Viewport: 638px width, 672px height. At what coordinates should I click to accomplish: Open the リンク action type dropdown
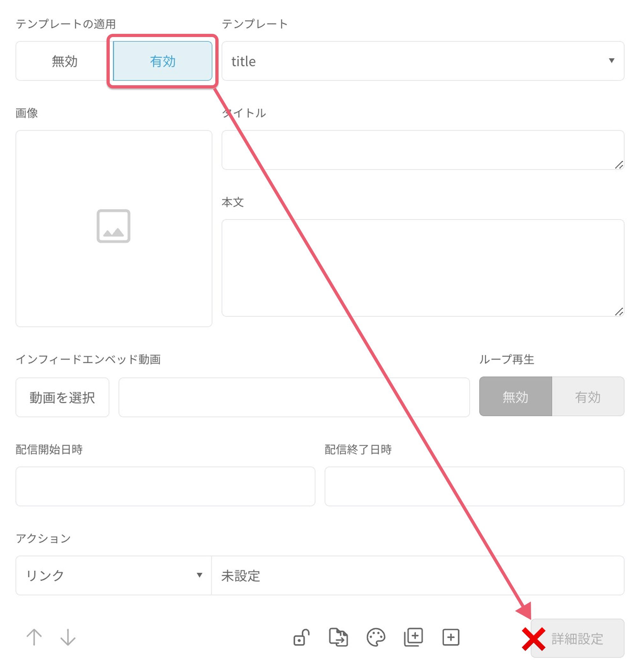114,575
